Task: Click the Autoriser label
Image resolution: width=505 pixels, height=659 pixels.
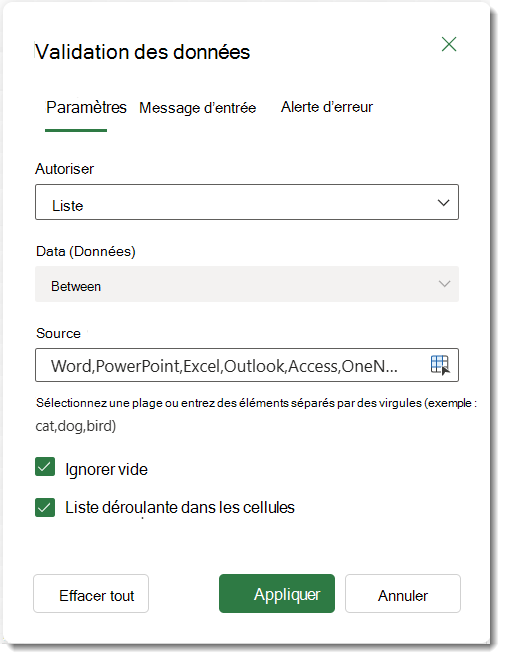Action: (x=64, y=169)
